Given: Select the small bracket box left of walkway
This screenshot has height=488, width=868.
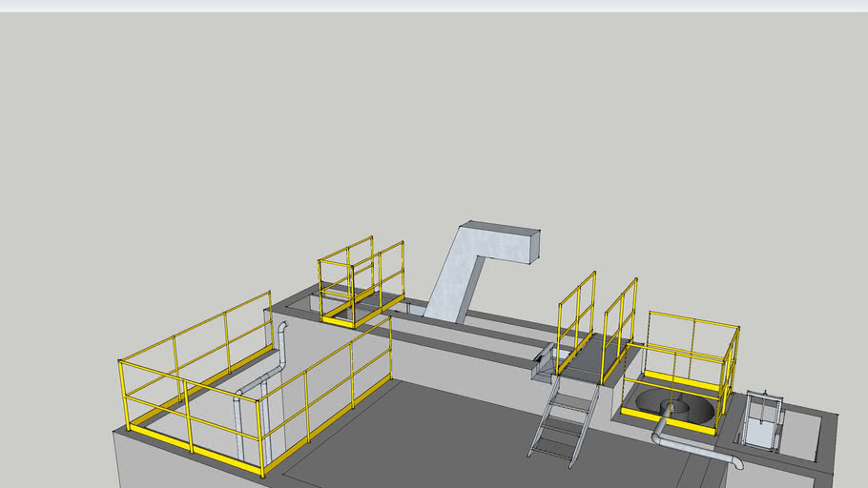Looking at the screenshot, I should pyautogui.click(x=542, y=362).
